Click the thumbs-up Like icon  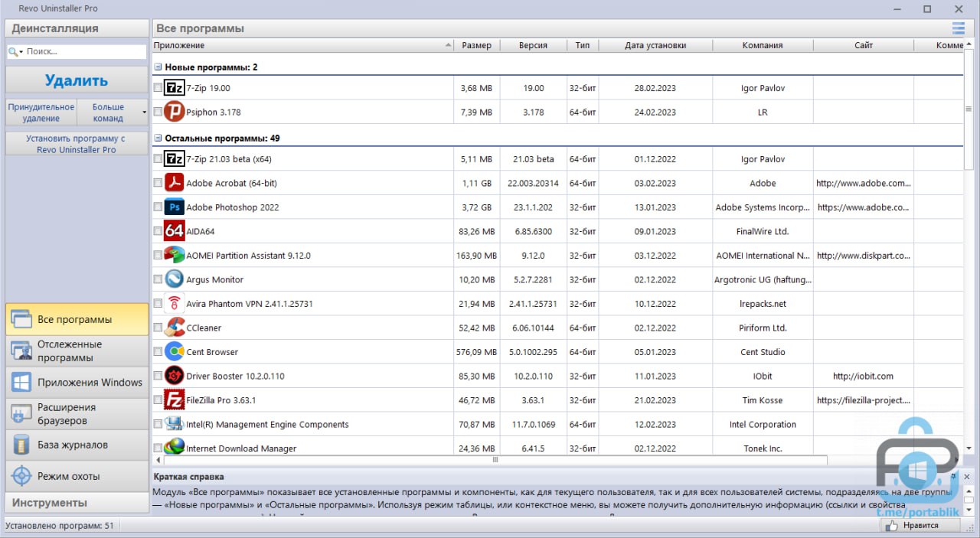[x=891, y=526]
